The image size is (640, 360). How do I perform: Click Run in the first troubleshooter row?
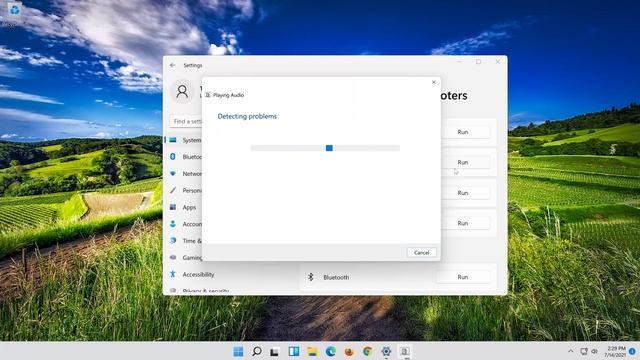coord(462,132)
